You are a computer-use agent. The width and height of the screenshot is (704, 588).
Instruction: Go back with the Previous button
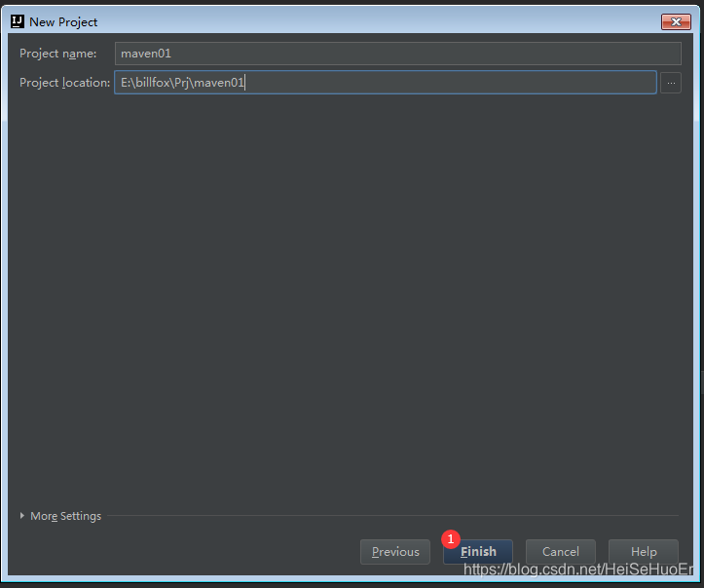click(x=395, y=552)
